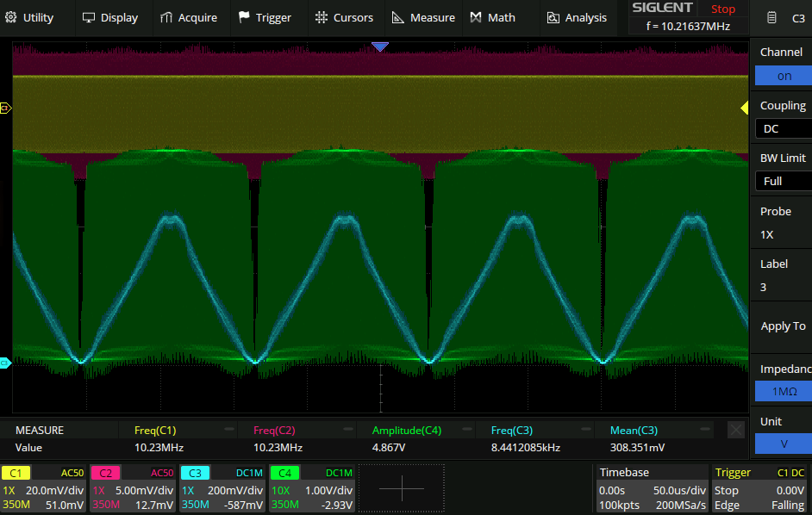Click the crosshair add-channel box

pos(402,487)
